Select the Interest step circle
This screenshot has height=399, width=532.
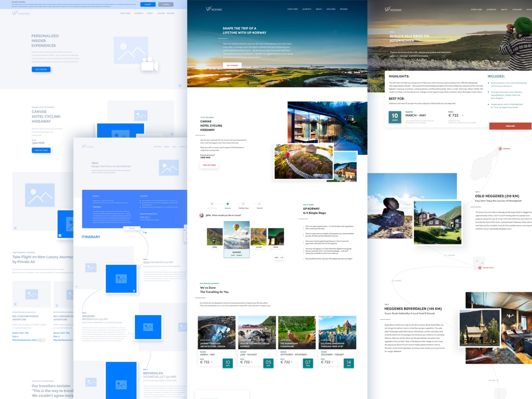point(259,204)
